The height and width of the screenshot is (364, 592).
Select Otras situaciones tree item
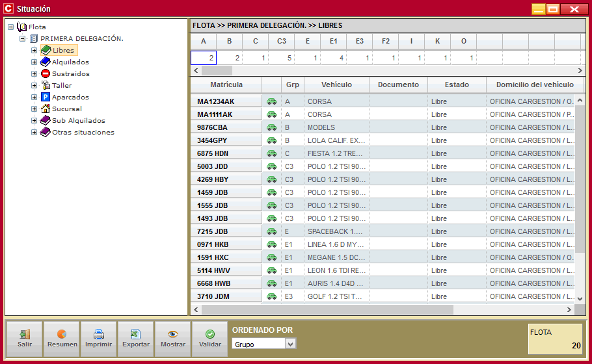(83, 133)
